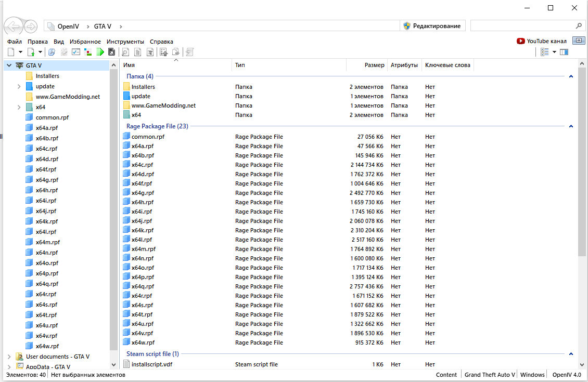Toggle the panel button right of YouTube канал
Screen dimensions: 588x382
[x=579, y=41]
